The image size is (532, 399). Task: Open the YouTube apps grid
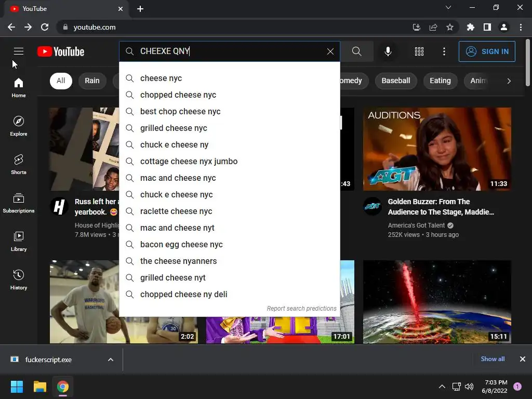pyautogui.click(x=419, y=51)
